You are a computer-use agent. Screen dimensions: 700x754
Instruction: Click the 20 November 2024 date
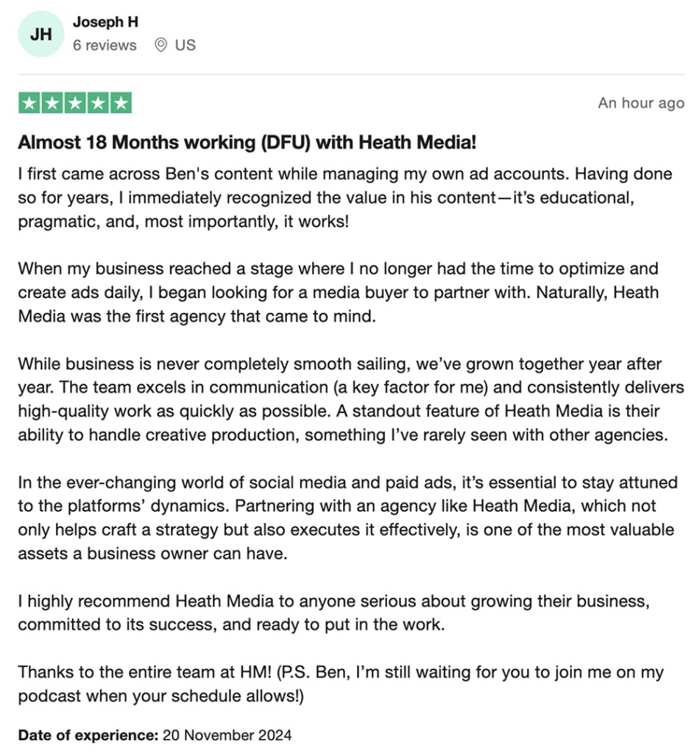[x=227, y=735]
